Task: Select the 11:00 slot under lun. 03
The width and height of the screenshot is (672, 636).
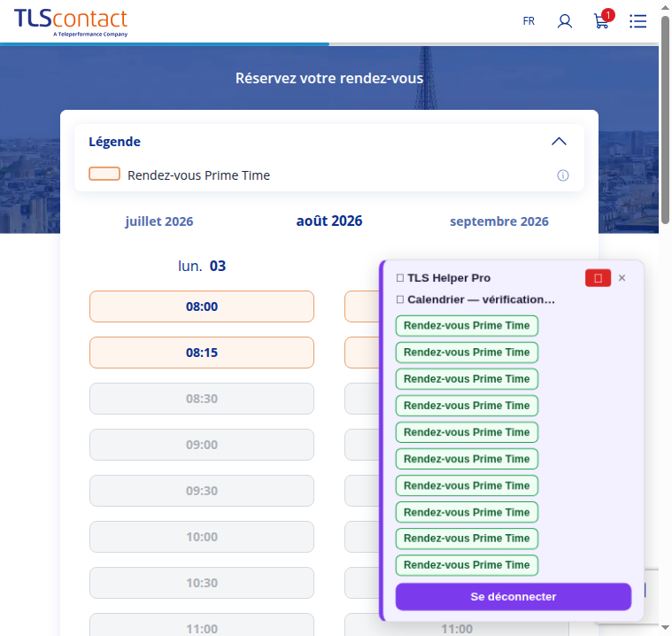Action: point(202,624)
